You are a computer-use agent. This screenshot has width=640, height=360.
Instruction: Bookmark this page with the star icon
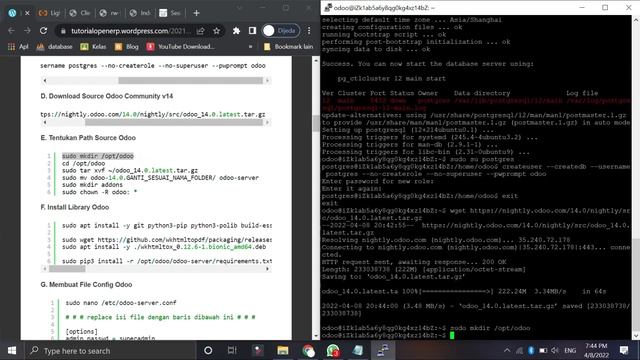(x=216, y=31)
